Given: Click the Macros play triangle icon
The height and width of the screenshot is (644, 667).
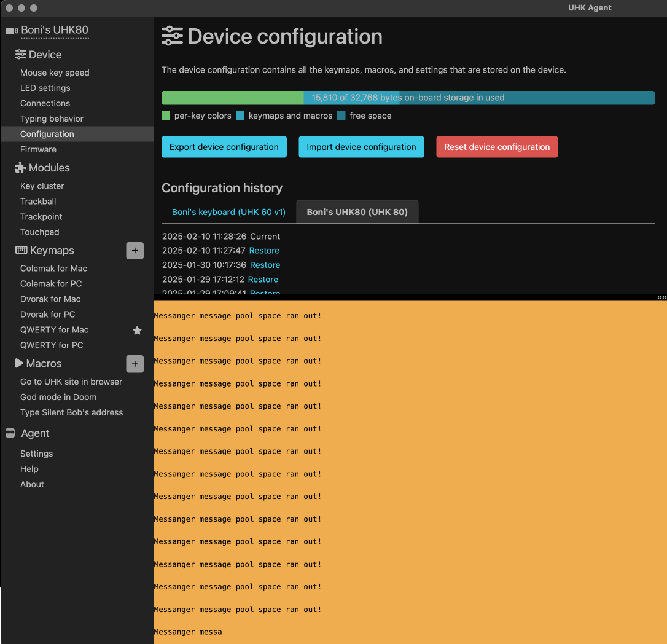Looking at the screenshot, I should 19,363.
